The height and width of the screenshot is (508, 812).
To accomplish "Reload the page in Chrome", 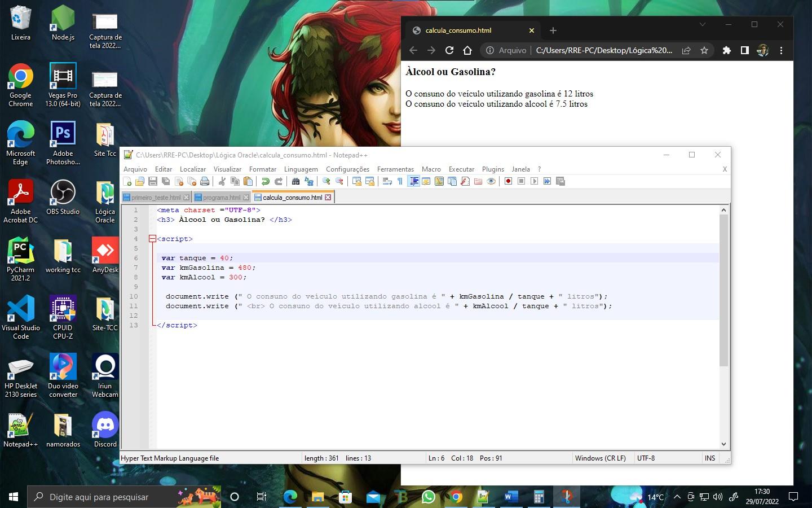I will (449, 50).
